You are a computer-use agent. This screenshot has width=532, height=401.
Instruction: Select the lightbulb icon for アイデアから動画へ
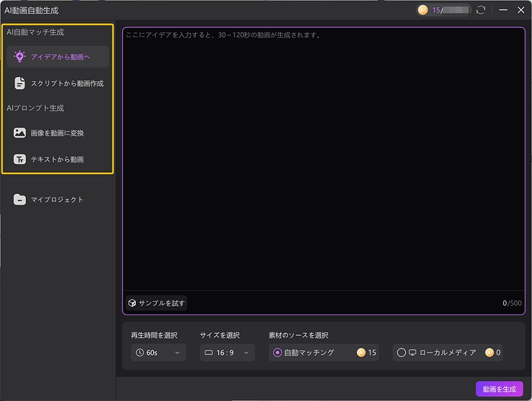pos(20,57)
